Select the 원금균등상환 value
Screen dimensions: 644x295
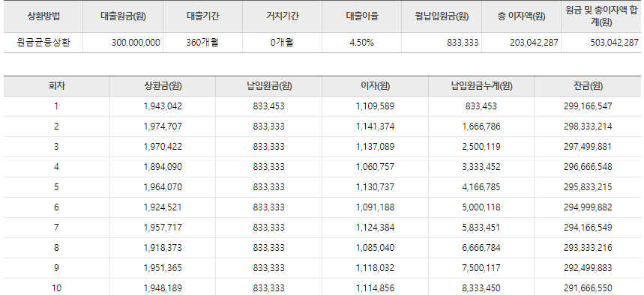(43, 43)
